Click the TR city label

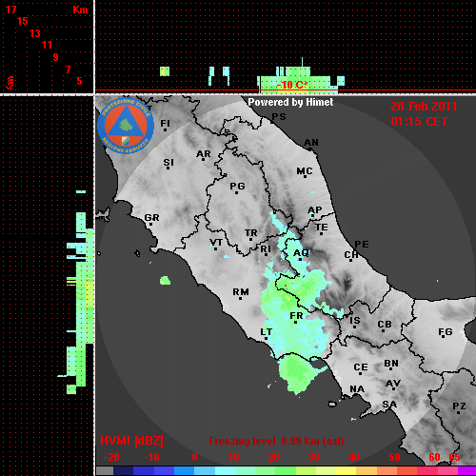point(251,233)
